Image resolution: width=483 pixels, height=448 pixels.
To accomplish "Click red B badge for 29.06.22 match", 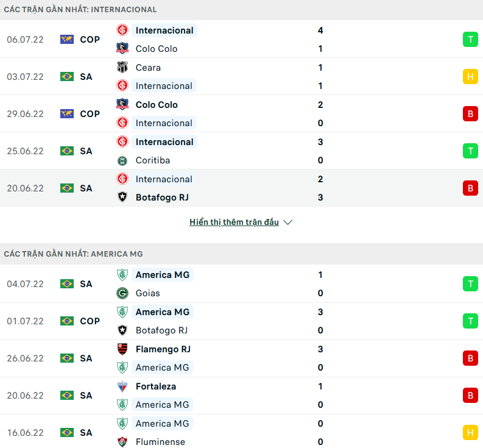I will pos(470,114).
